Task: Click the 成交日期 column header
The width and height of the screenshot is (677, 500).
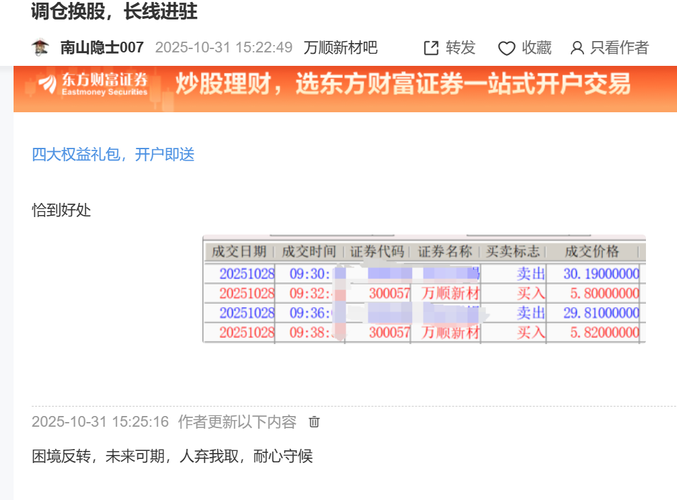Action: (239, 251)
